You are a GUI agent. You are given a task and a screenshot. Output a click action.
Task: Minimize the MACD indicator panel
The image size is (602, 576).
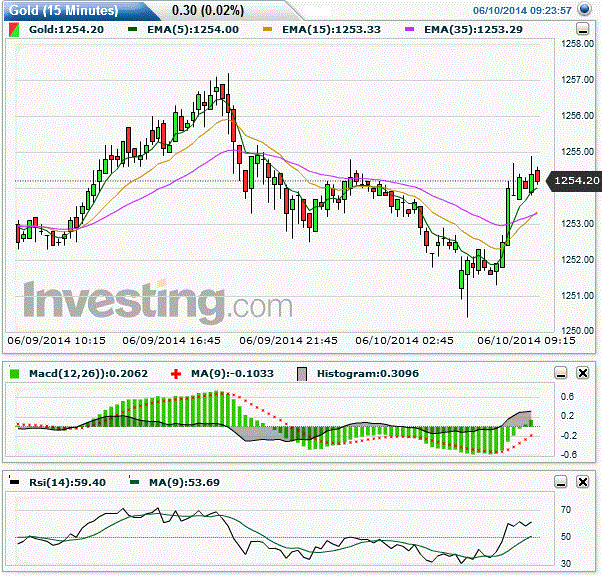pyautogui.click(x=561, y=373)
